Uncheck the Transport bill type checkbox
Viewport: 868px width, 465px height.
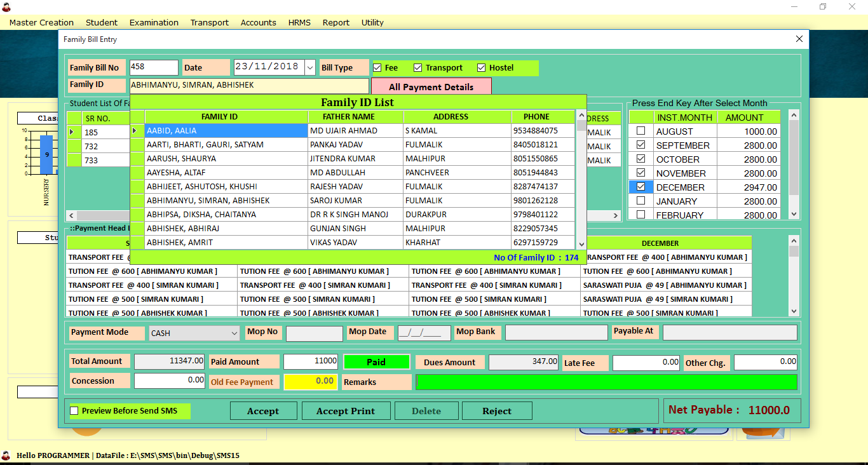point(417,68)
